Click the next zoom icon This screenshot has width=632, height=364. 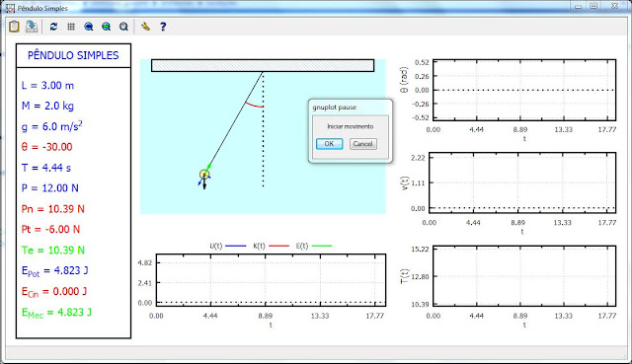click(x=106, y=27)
